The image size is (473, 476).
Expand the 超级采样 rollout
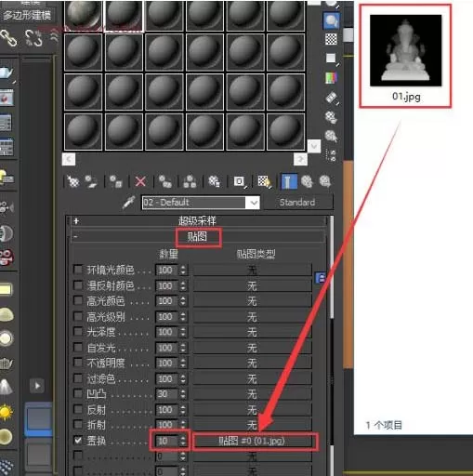(x=198, y=220)
